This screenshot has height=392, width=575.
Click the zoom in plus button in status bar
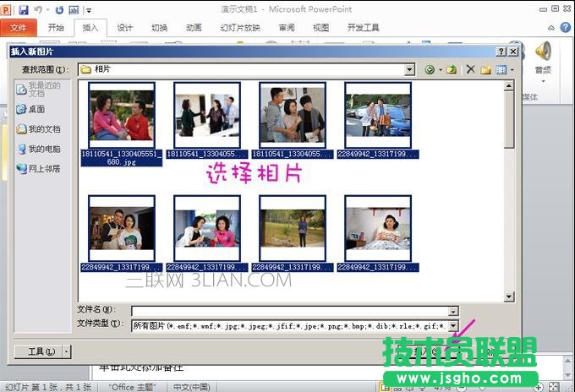(x=539, y=387)
